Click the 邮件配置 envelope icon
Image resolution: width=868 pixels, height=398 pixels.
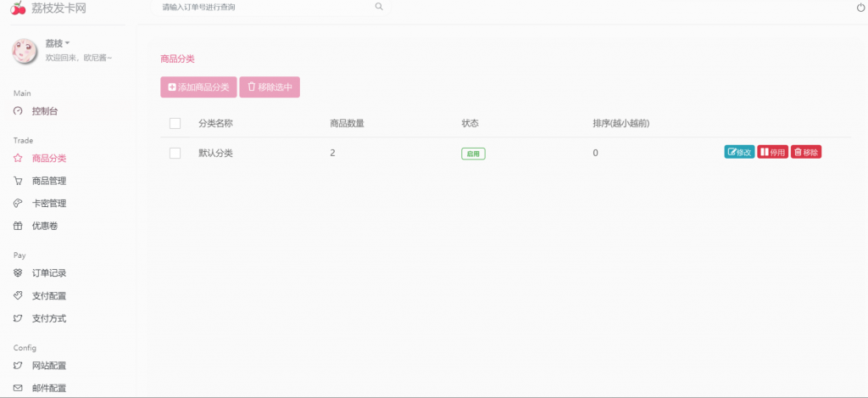[x=18, y=388]
